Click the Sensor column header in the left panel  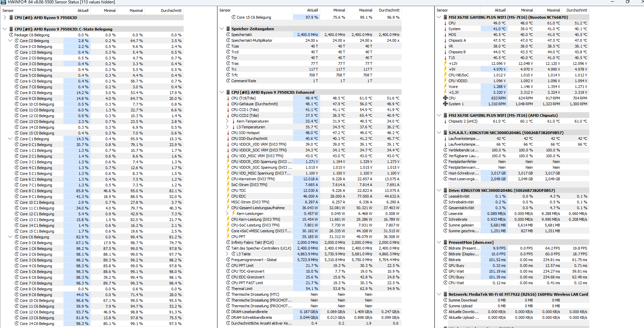pos(8,11)
